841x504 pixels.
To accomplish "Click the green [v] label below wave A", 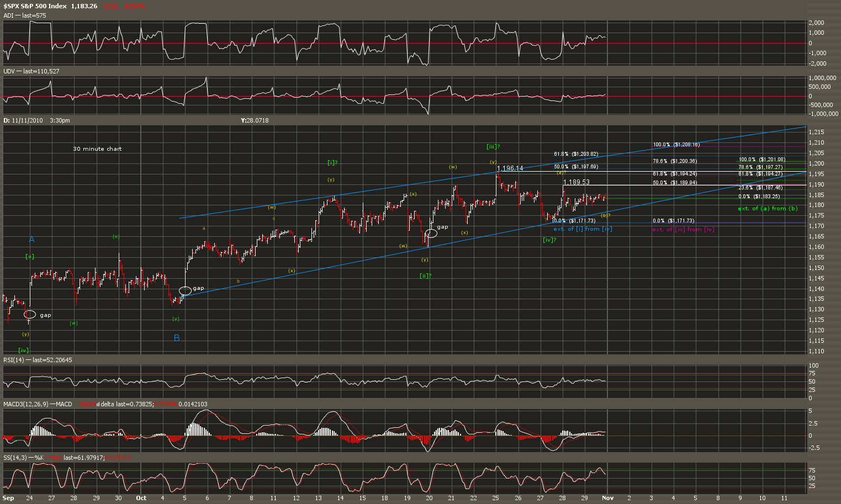I will (30, 256).
